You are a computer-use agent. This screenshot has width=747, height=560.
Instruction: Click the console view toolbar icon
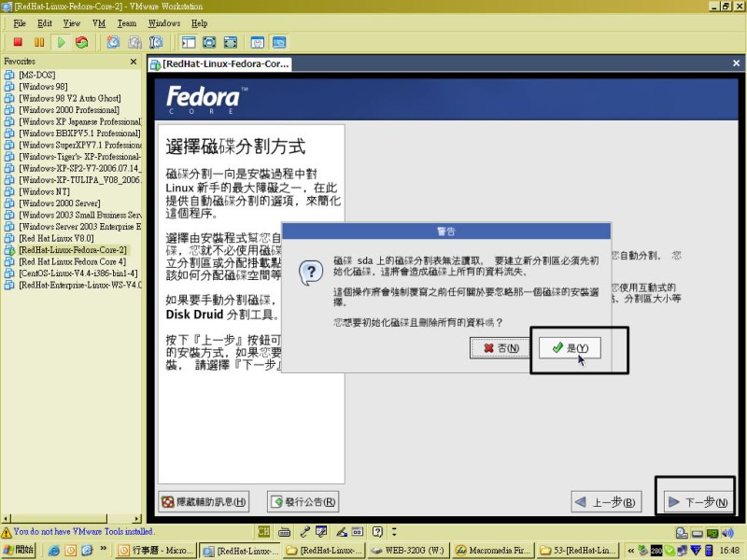tap(279, 42)
